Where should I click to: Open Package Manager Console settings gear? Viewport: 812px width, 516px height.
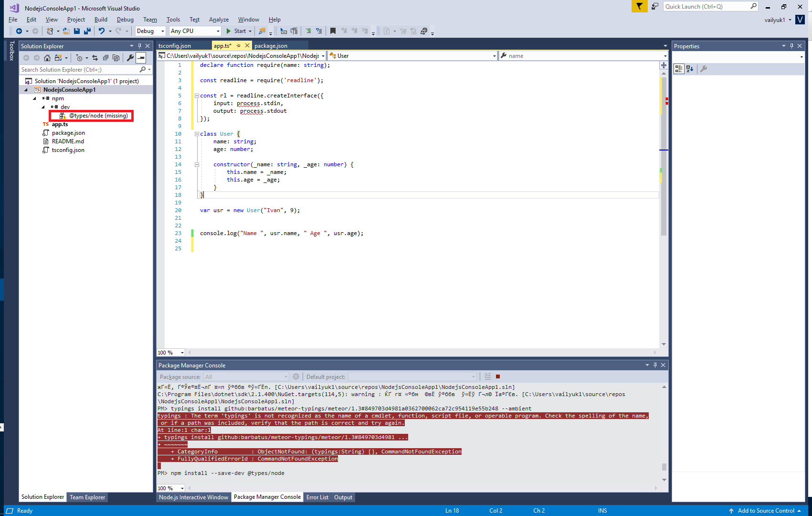coord(296,376)
